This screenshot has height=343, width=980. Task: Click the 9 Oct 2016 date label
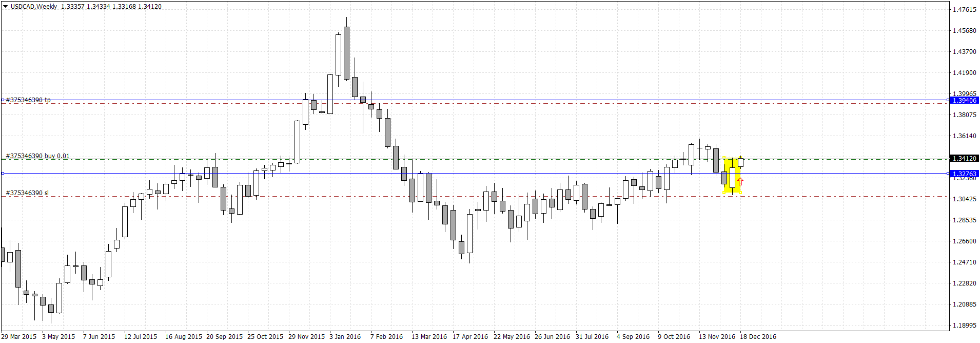coord(674,337)
